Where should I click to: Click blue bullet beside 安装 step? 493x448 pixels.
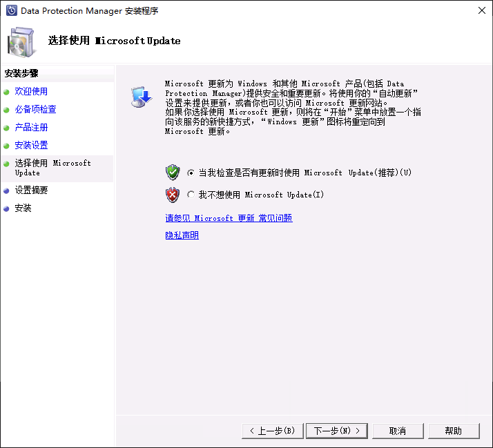pos(6,208)
